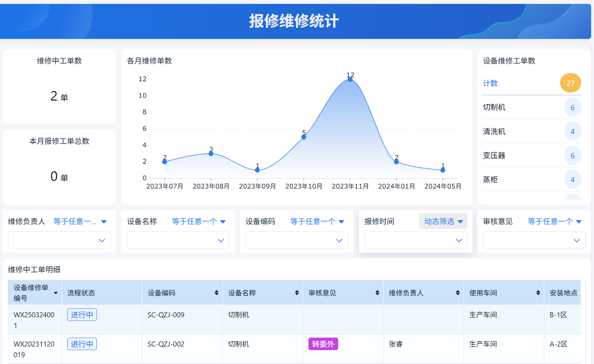This screenshot has width=594, height=364.
Task: Select the 变压器 row in equipment list
Action: 532,155
